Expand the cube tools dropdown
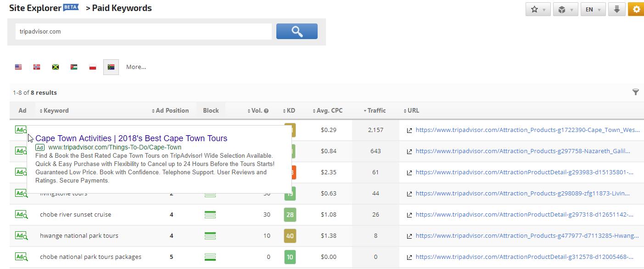644x269 pixels. click(566, 9)
